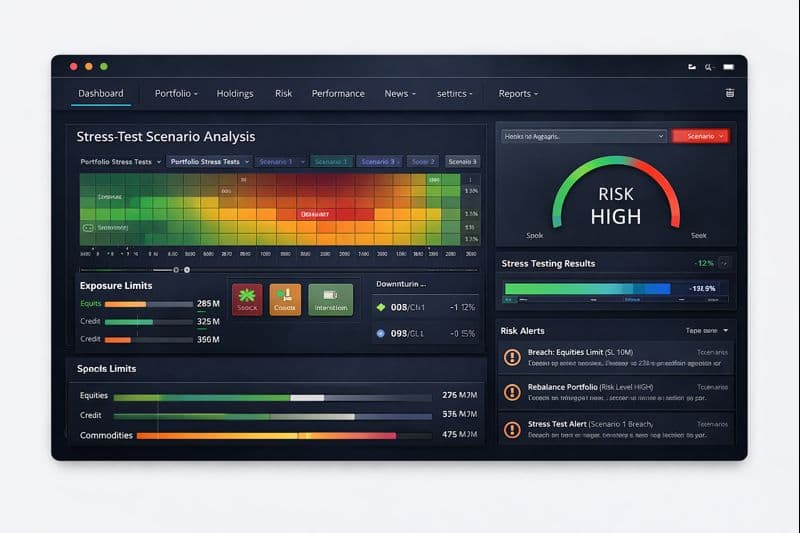Go to the Holdings tab
Screen dimensions: 800x533
coord(235,93)
